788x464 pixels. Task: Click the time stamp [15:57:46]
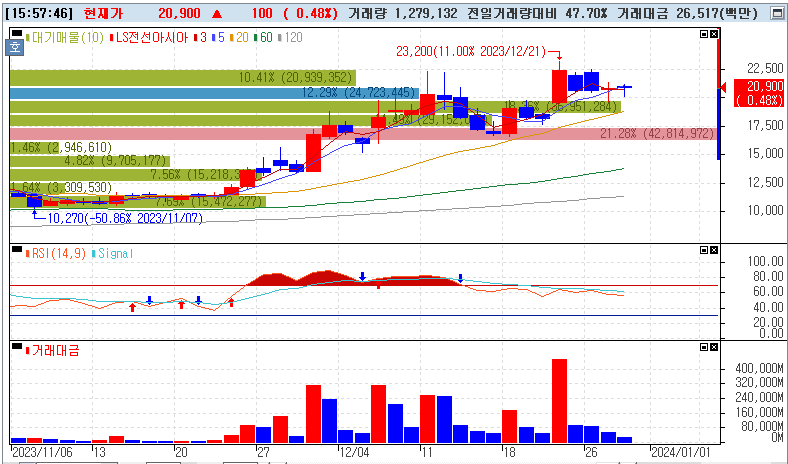click(40, 14)
